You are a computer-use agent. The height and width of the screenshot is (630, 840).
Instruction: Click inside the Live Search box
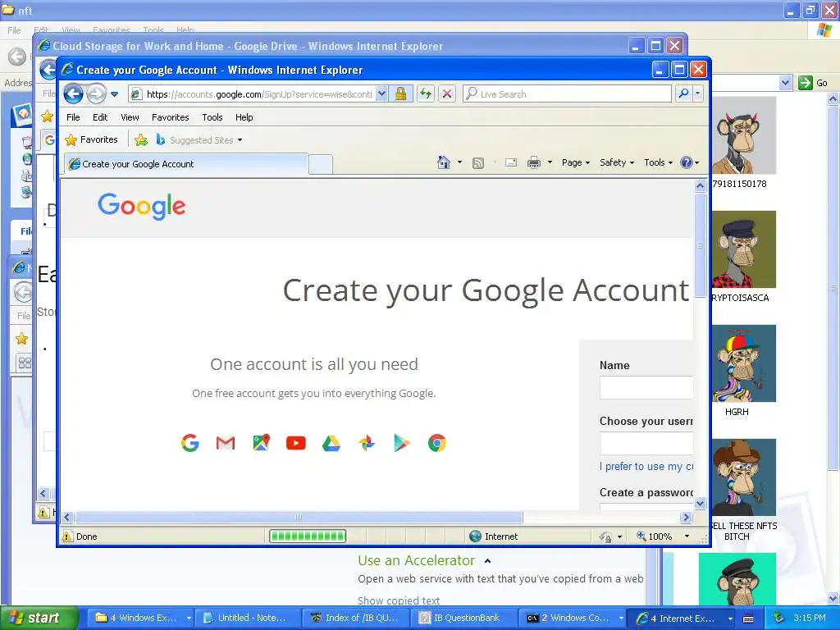click(568, 94)
